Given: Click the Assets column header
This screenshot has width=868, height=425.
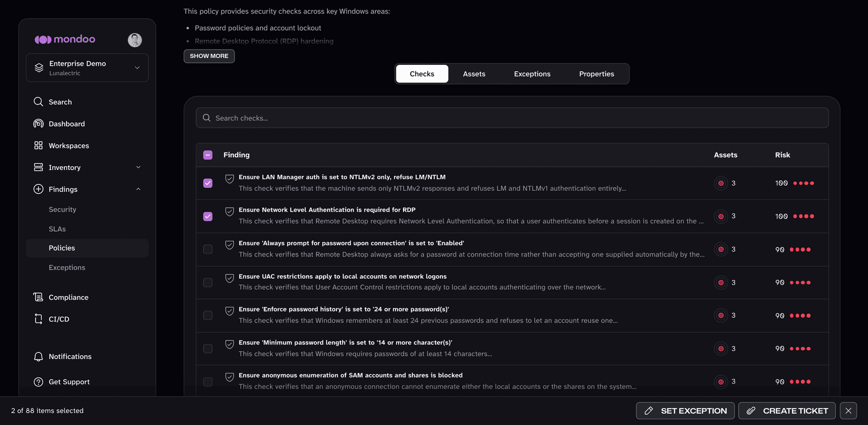Looking at the screenshot, I should pos(726,155).
